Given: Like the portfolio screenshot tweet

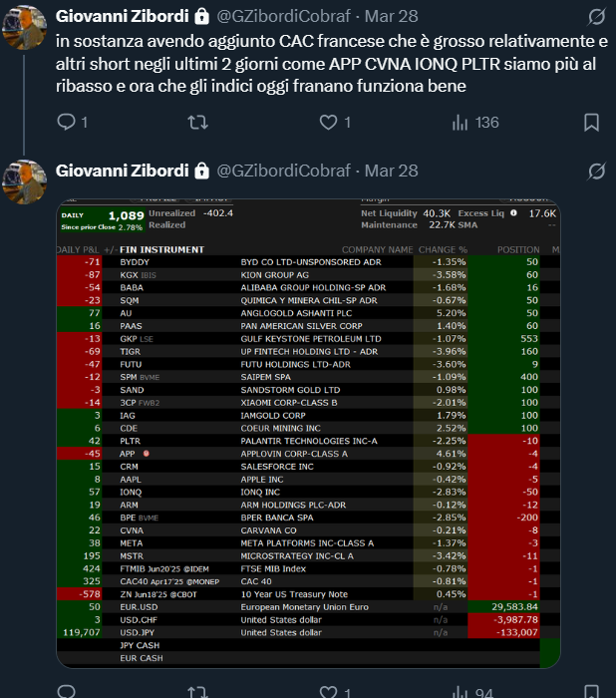Looking at the screenshot, I should [329, 692].
